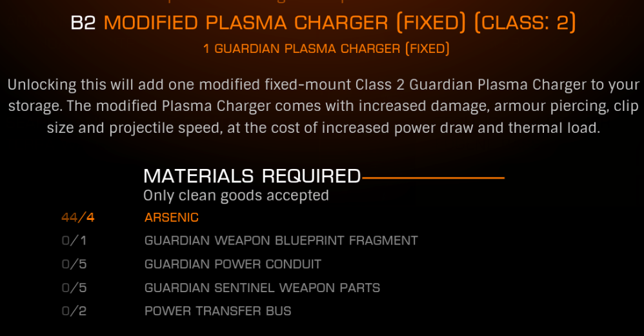Select Guardian Weapon Blueprint Fragment material
The width and height of the screenshot is (644, 336).
pyautogui.click(x=281, y=241)
